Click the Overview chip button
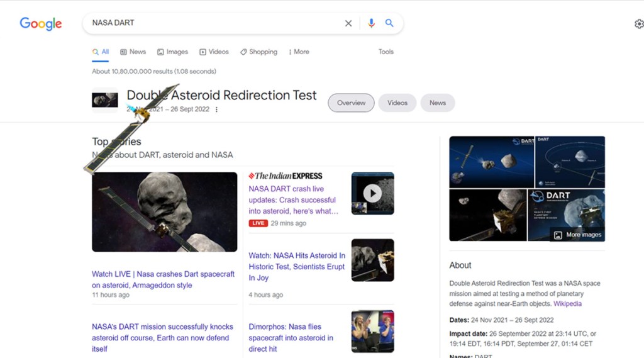The image size is (644, 358). 351,103
